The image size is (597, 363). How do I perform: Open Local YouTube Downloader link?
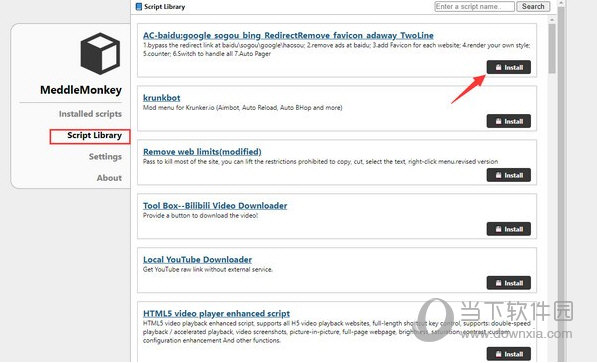[x=197, y=260]
